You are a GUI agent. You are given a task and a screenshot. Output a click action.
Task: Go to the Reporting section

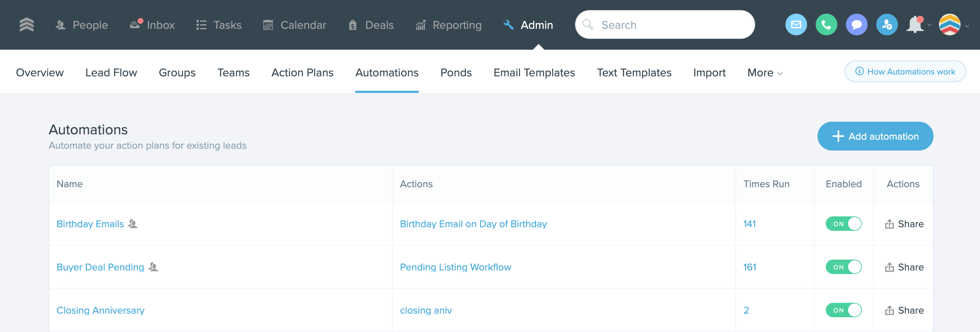pos(449,25)
